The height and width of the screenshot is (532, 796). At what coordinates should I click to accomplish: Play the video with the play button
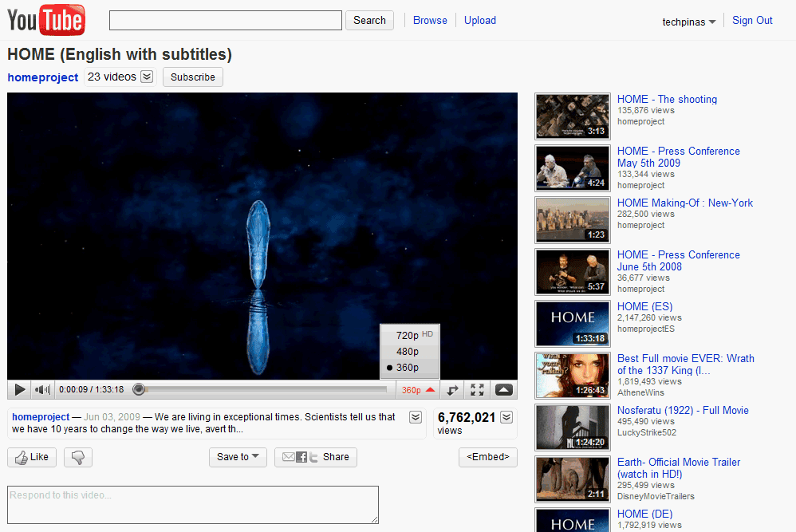tap(20, 390)
